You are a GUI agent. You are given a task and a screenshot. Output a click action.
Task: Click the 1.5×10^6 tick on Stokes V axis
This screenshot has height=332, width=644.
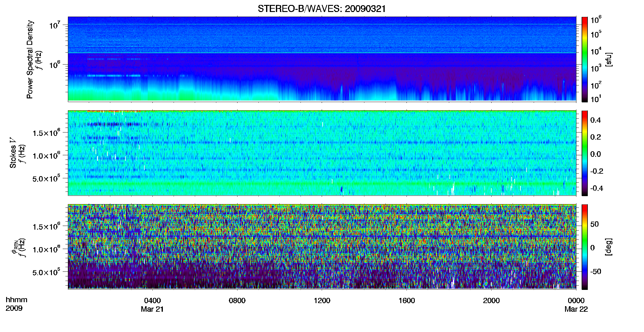pos(46,133)
